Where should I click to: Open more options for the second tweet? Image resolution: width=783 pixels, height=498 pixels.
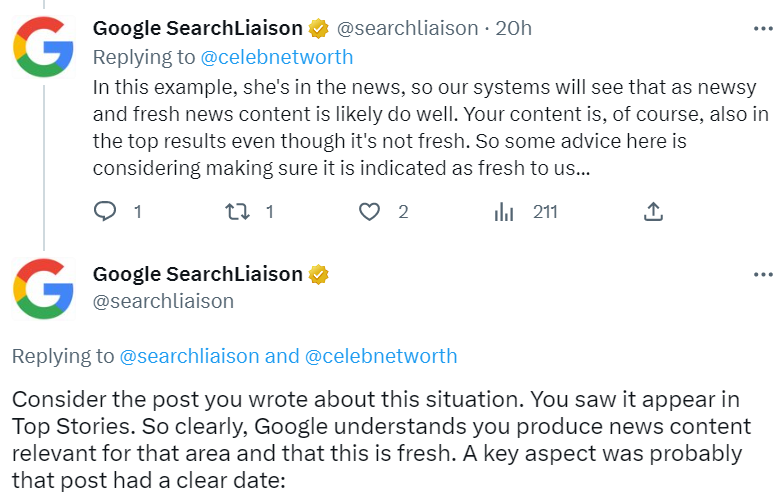pyautogui.click(x=762, y=274)
